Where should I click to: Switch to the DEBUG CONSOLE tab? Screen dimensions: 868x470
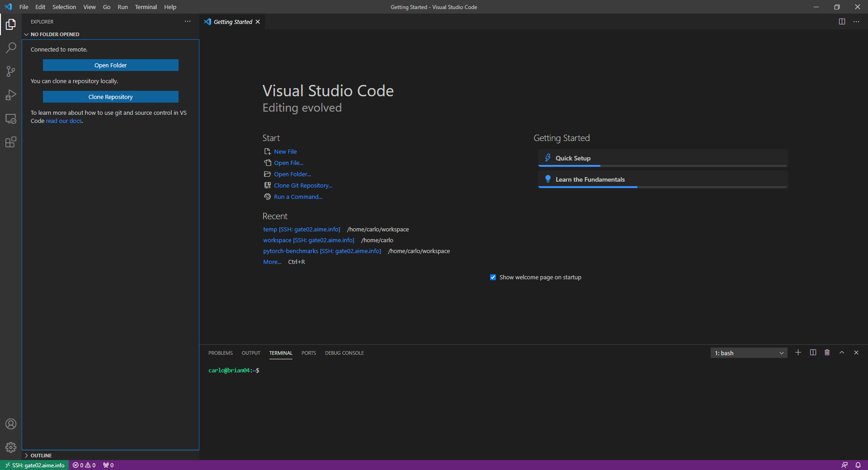coord(344,353)
